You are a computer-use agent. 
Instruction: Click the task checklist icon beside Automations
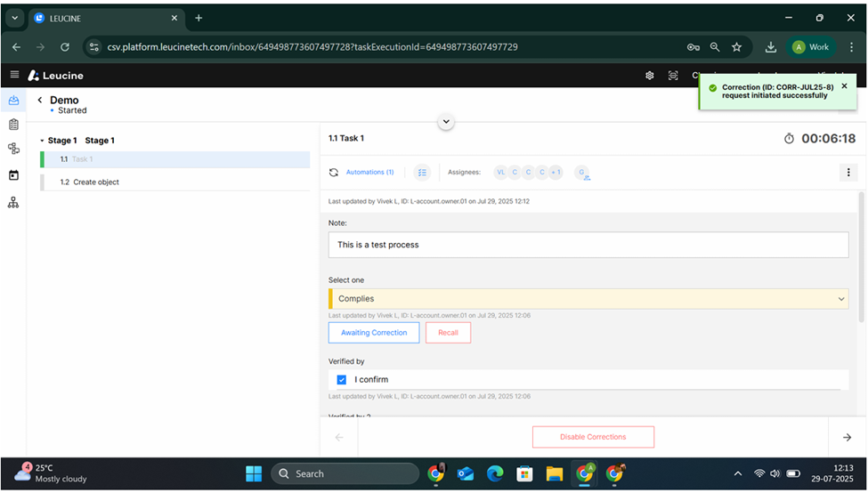tap(423, 173)
